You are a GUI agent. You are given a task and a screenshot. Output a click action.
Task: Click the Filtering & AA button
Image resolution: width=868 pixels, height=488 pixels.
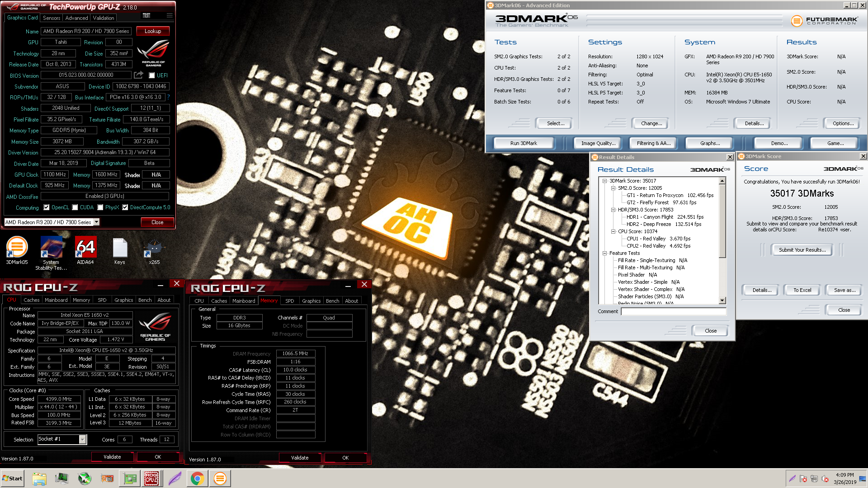654,143
